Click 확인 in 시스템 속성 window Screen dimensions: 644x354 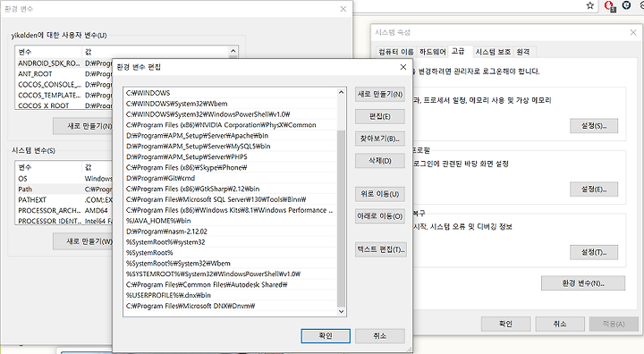click(505, 324)
